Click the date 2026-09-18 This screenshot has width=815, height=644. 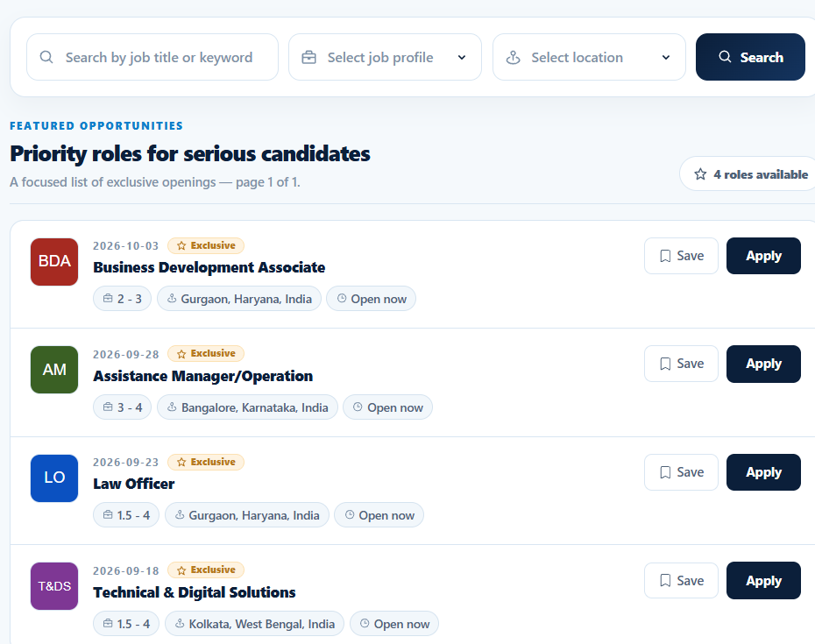tap(126, 570)
